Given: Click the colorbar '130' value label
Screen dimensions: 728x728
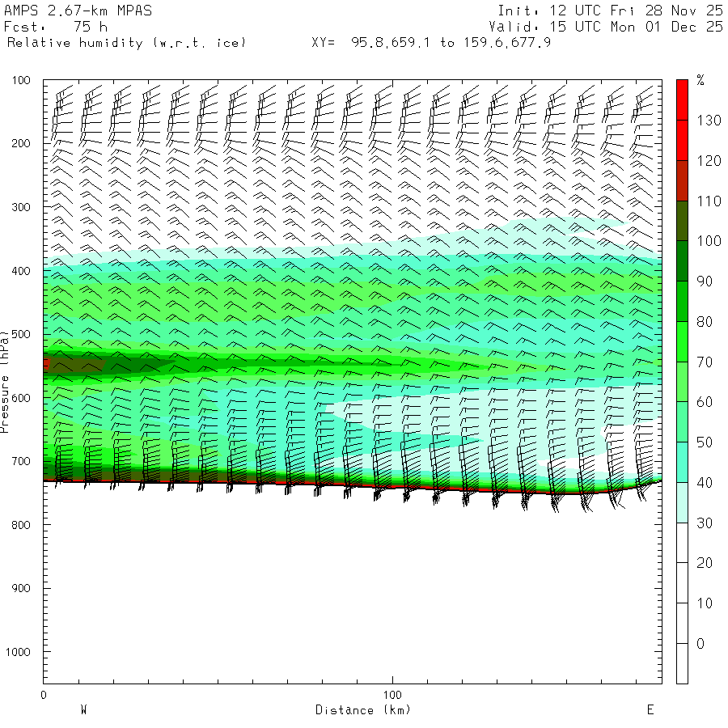Looking at the screenshot, I should [709, 121].
